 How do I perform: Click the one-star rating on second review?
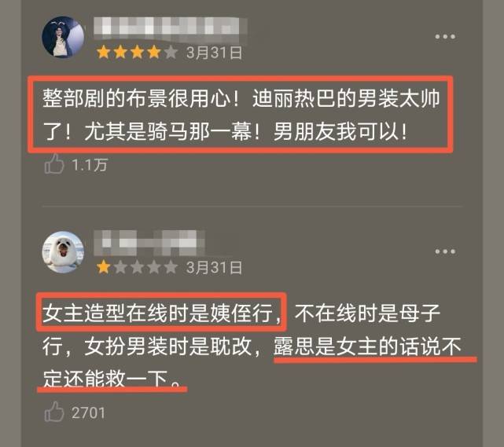pyautogui.click(x=137, y=267)
